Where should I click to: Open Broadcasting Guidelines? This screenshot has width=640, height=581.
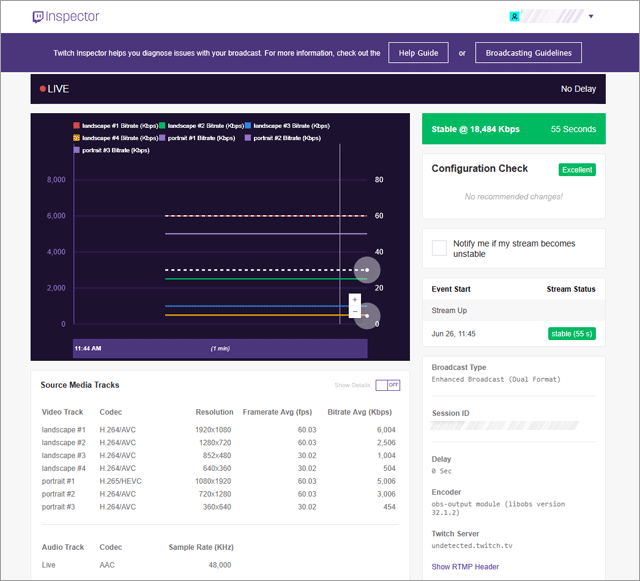[528, 53]
